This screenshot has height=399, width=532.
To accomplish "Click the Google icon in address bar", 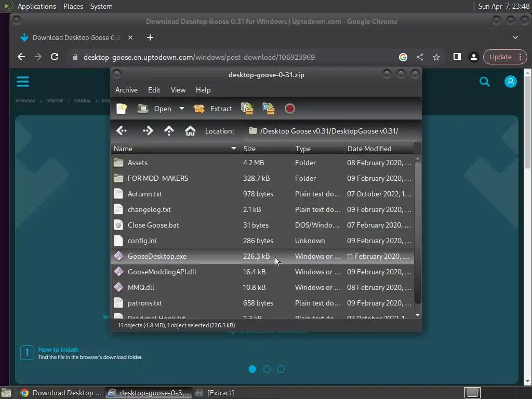I will [x=403, y=57].
